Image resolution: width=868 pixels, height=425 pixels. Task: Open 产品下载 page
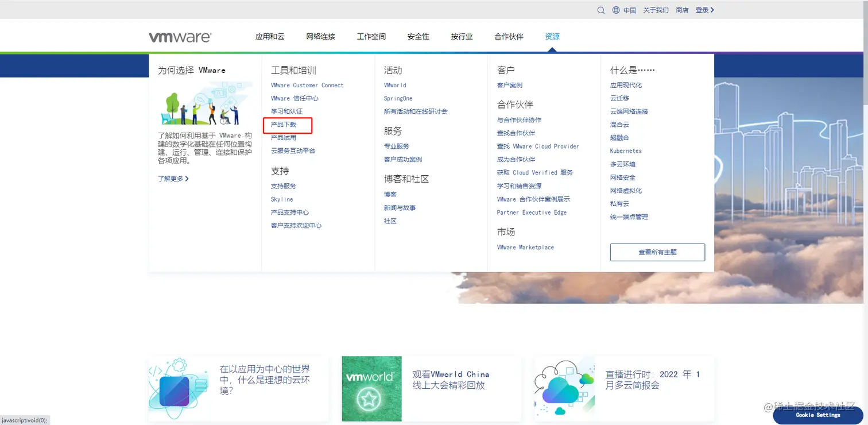[x=284, y=125]
